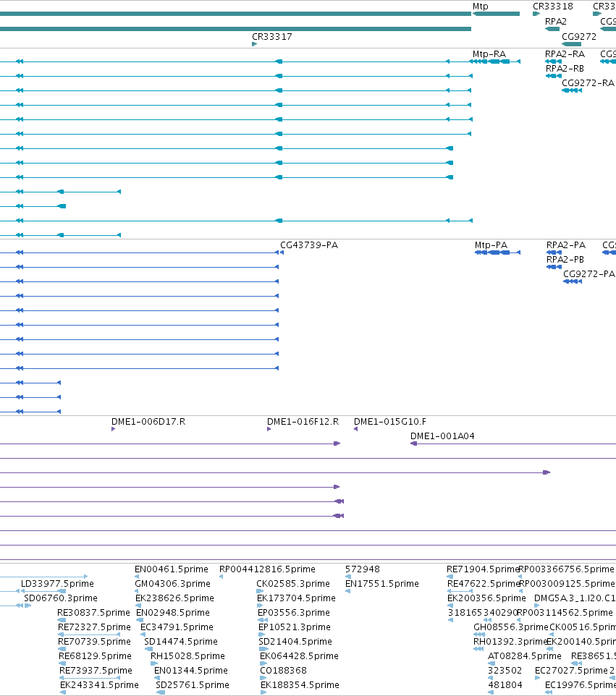
Task: Click the EK243341.5prime EST label
Action: coord(99,685)
